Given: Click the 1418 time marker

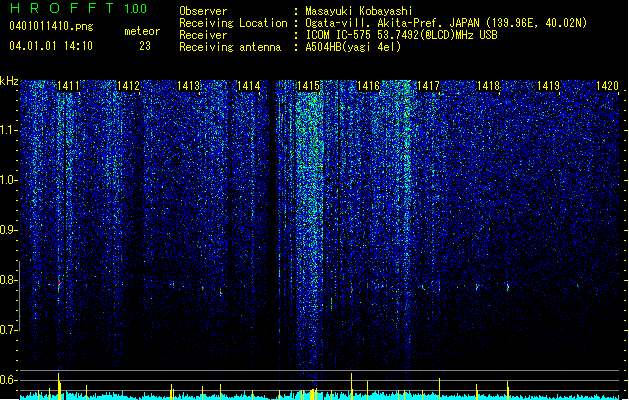Looking at the screenshot, I should (x=488, y=85).
